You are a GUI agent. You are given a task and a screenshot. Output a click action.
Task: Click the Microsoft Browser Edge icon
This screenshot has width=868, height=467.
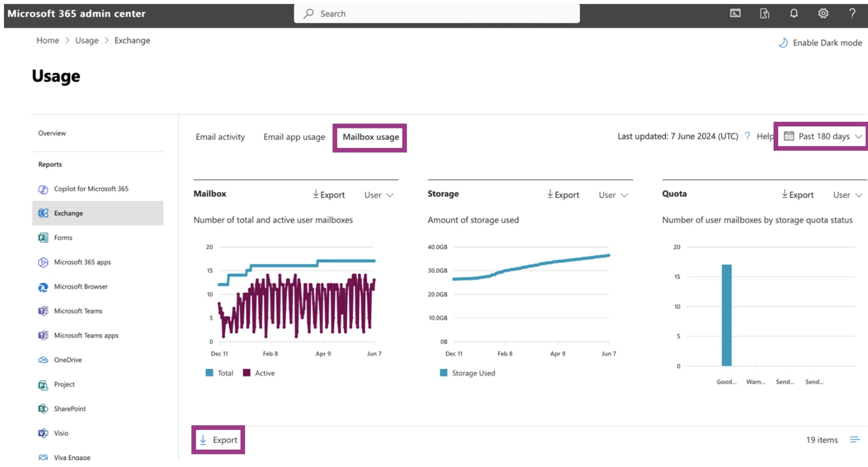pyautogui.click(x=43, y=287)
